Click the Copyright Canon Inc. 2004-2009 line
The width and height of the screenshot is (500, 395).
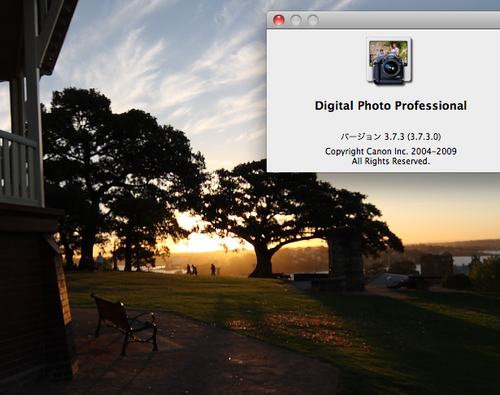[391, 151]
